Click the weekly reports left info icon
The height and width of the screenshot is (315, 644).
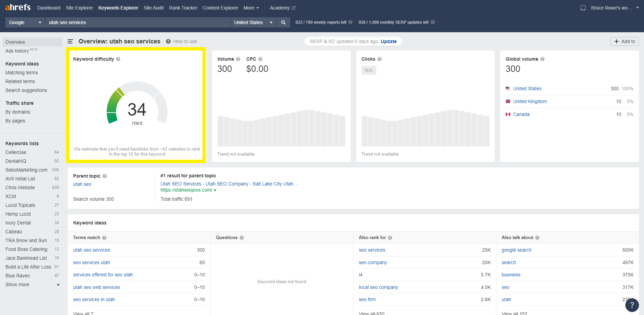click(350, 22)
